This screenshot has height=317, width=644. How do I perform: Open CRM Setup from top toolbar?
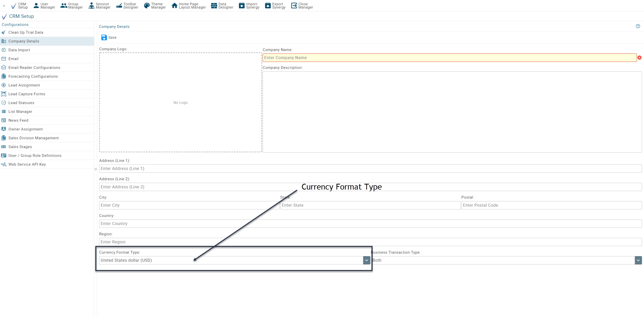[x=20, y=6]
